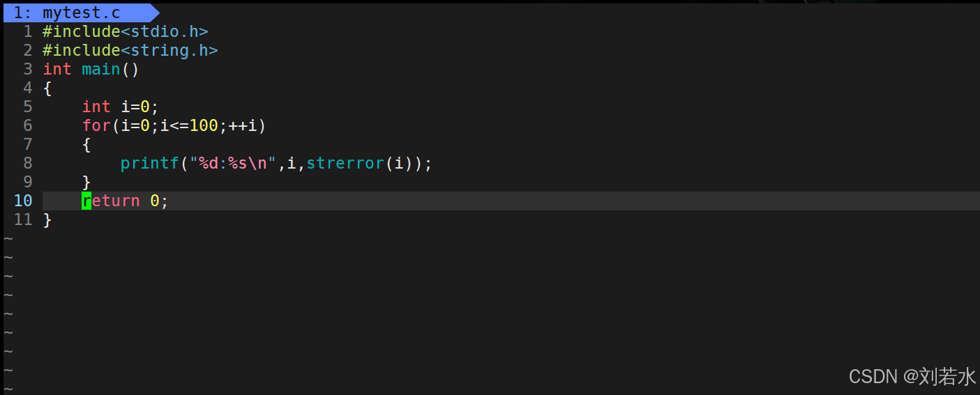Click the first tilde empty-line marker
The image size is (980, 395).
8,239
